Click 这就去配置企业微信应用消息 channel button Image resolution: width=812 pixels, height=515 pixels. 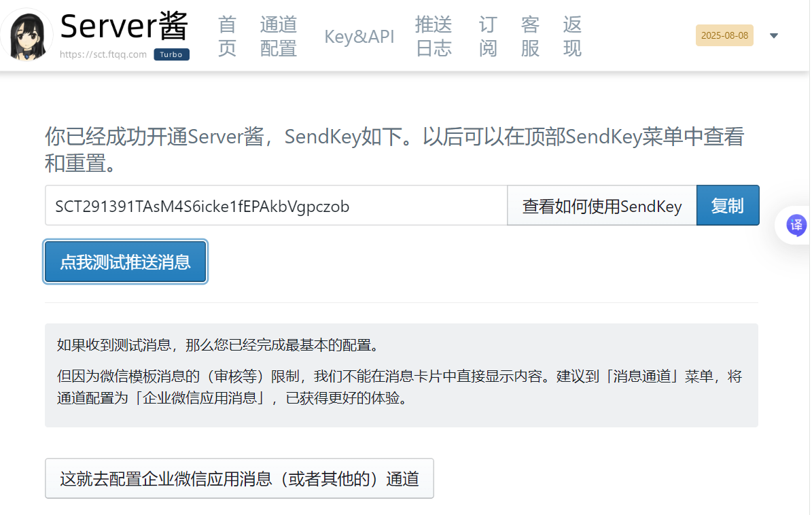239,479
